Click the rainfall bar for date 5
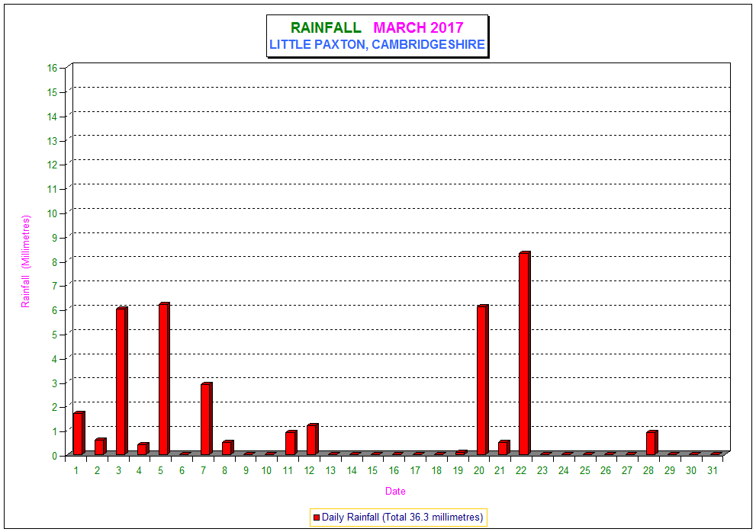 164,378
